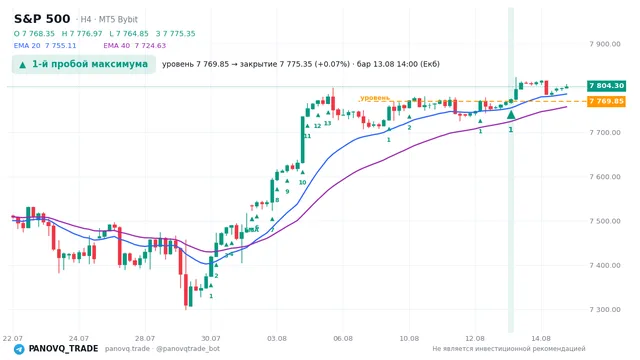640x360 pixels.
Task: Click the green 7 804.30 price label
Action: coord(607,86)
